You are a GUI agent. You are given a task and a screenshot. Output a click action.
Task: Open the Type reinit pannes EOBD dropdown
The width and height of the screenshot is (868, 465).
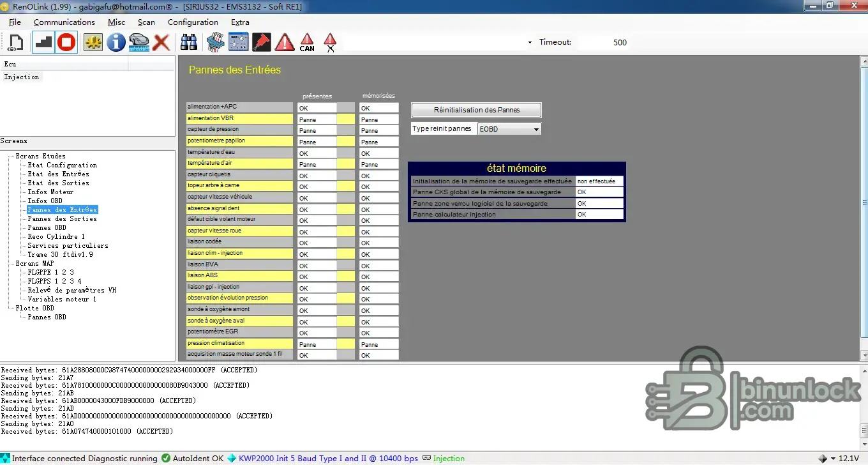[509, 129]
